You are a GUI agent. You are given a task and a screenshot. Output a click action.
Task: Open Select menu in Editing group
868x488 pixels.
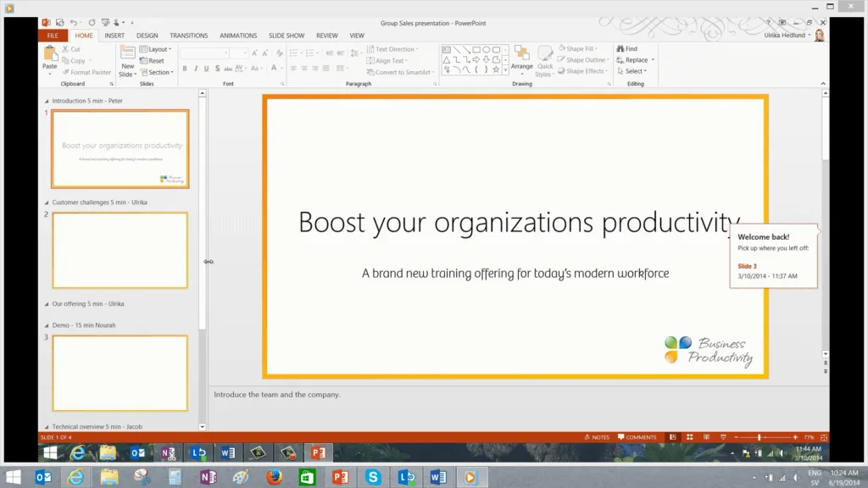(632, 71)
